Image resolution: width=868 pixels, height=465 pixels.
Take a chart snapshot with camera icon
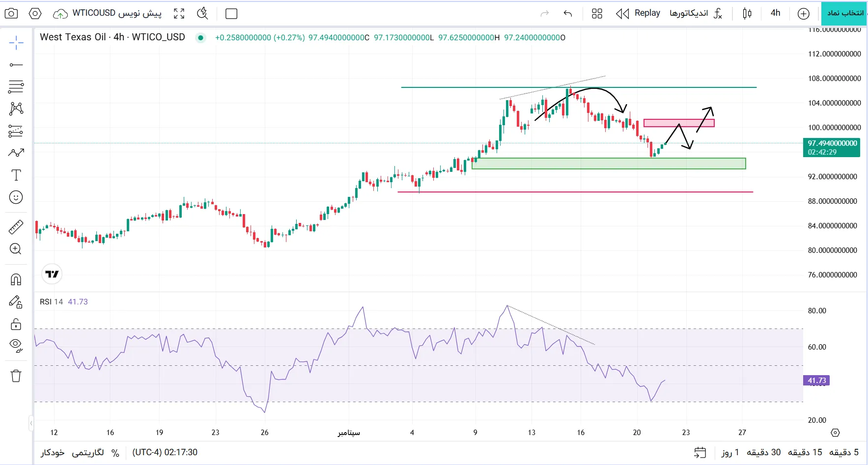tap(11, 14)
